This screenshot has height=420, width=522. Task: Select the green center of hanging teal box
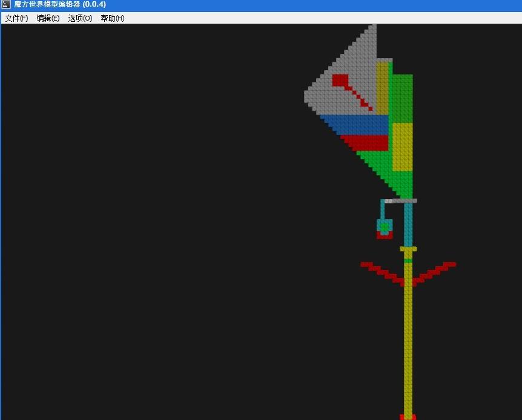(x=385, y=226)
